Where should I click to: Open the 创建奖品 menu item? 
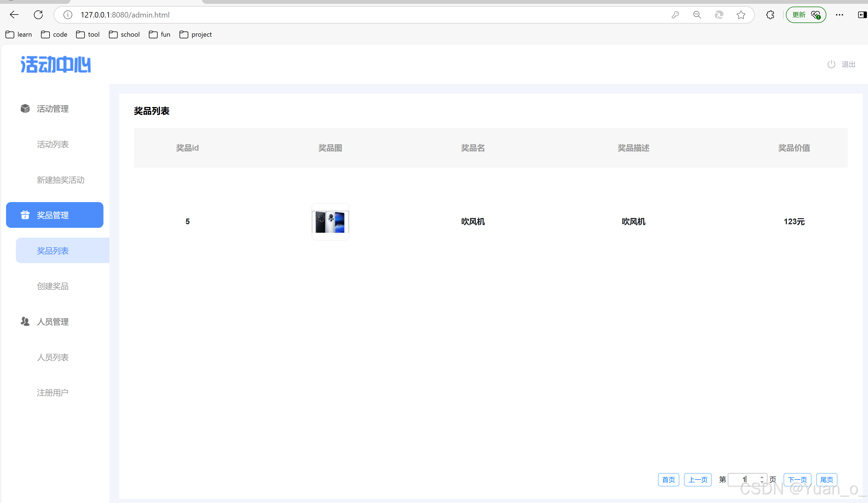(x=52, y=286)
